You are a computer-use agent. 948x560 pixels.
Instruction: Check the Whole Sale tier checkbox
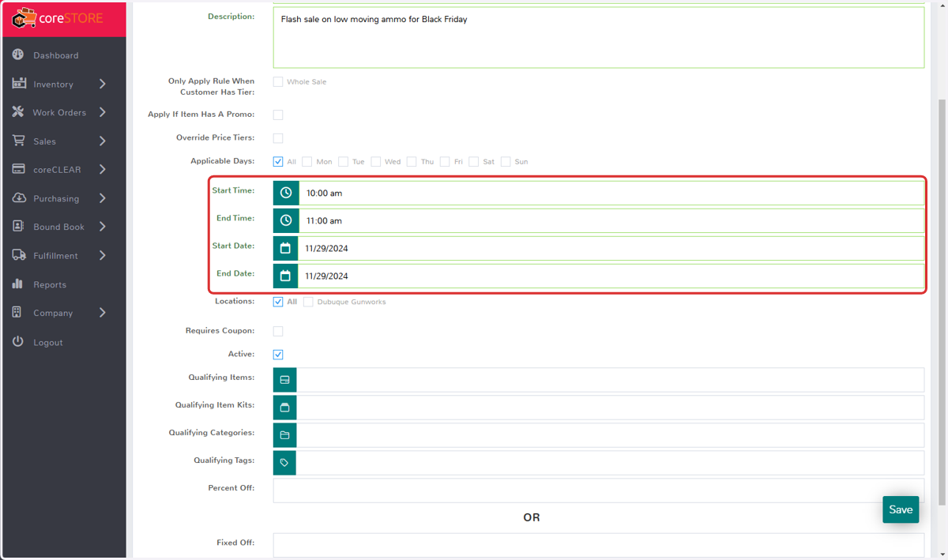click(x=278, y=82)
